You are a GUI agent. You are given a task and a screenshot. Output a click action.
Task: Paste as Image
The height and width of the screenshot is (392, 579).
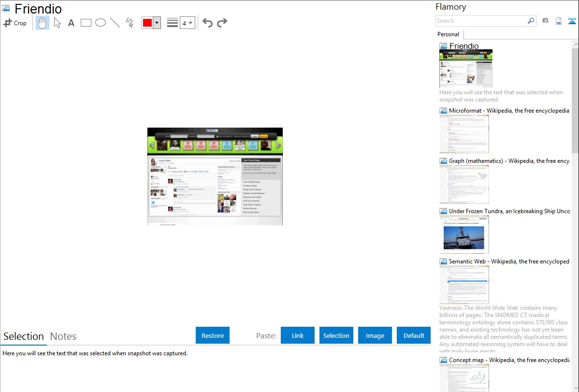tap(375, 335)
